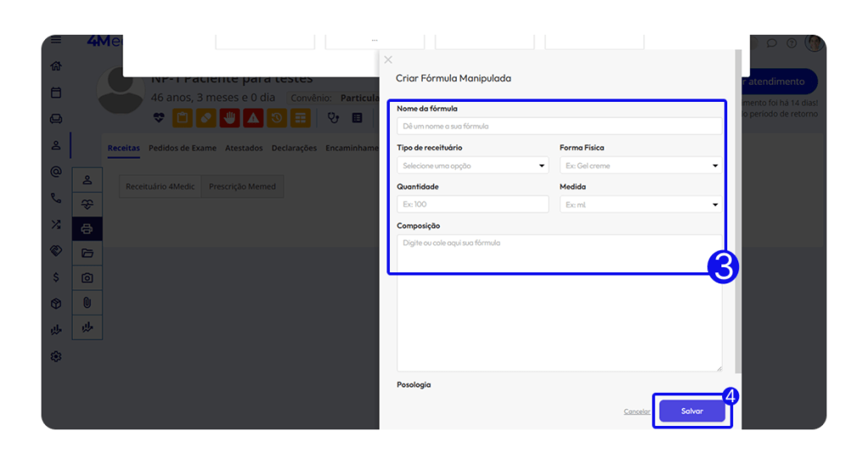The height and width of the screenshot is (465, 868).
Task: Click the stethoscope icon in patient header
Action: 333,118
